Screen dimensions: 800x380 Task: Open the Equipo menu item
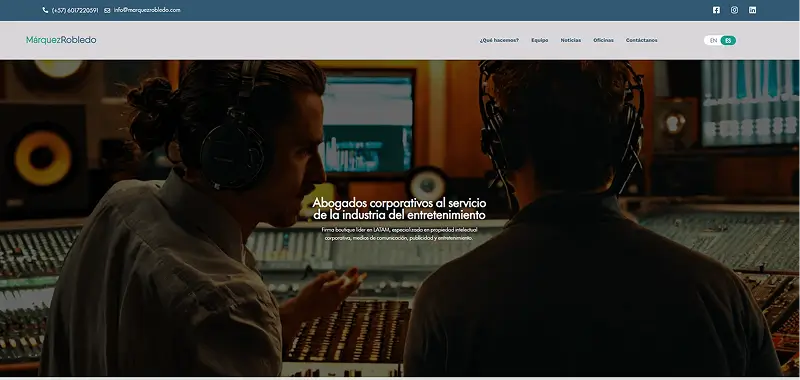539,40
